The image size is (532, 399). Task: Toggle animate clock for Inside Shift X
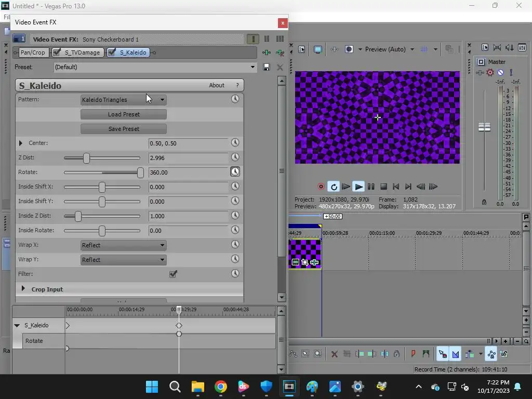tap(235, 187)
